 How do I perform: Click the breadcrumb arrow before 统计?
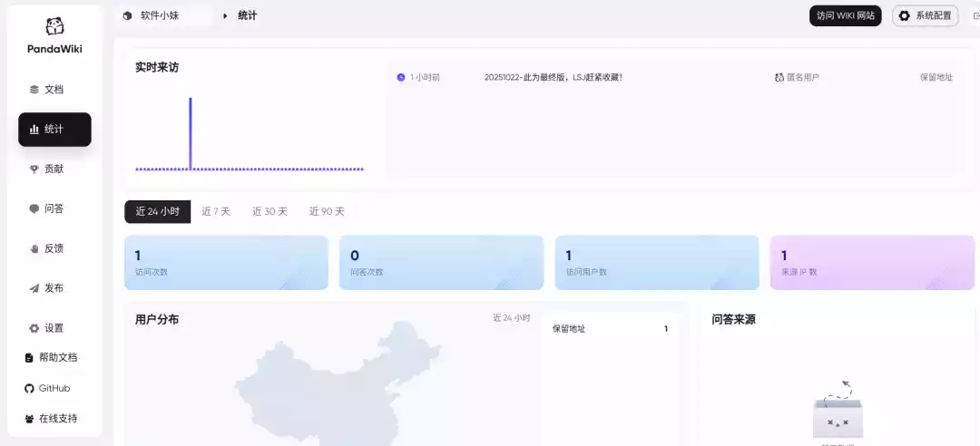pos(225,15)
